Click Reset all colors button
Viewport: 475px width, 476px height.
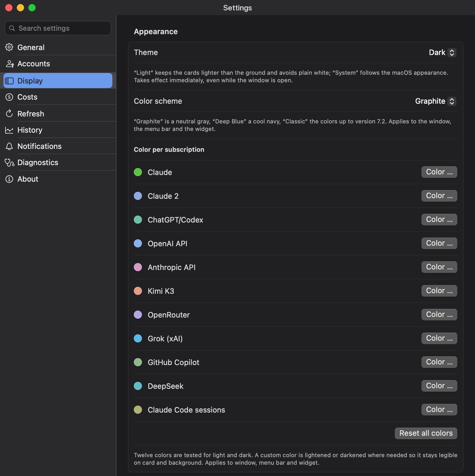(426, 433)
